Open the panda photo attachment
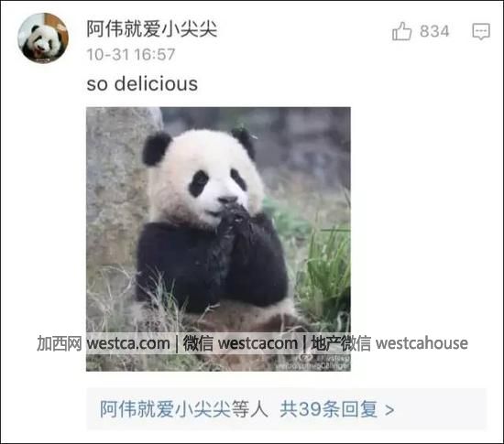Image resolution: width=504 pixels, height=444 pixels. [x=219, y=239]
